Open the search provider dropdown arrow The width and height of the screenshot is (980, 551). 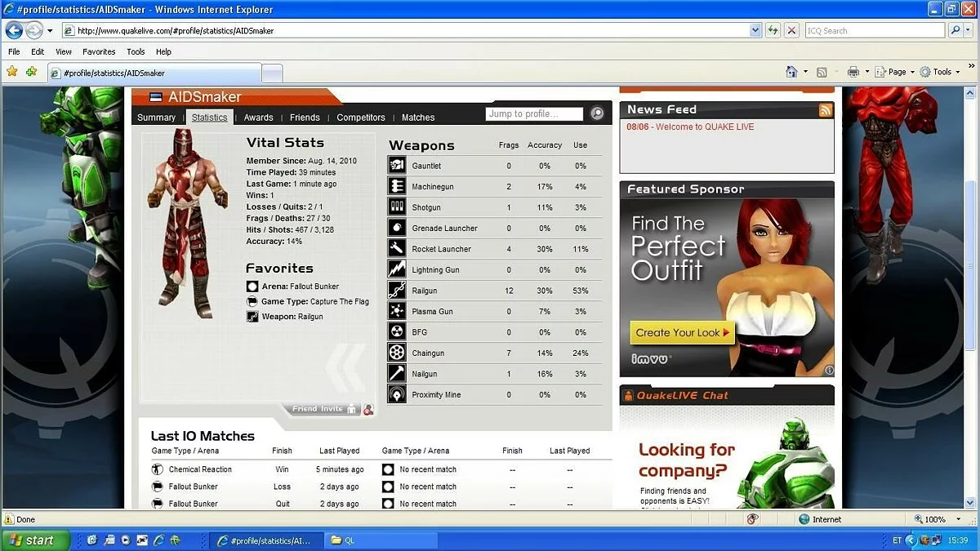(969, 30)
